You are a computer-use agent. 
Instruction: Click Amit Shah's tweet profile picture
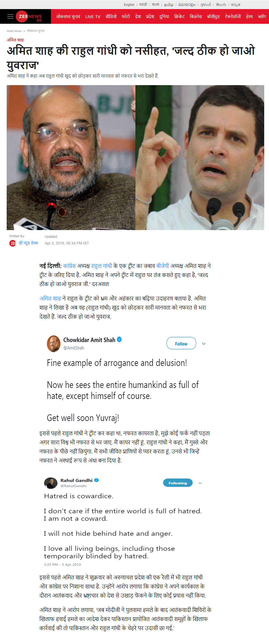coord(54,343)
